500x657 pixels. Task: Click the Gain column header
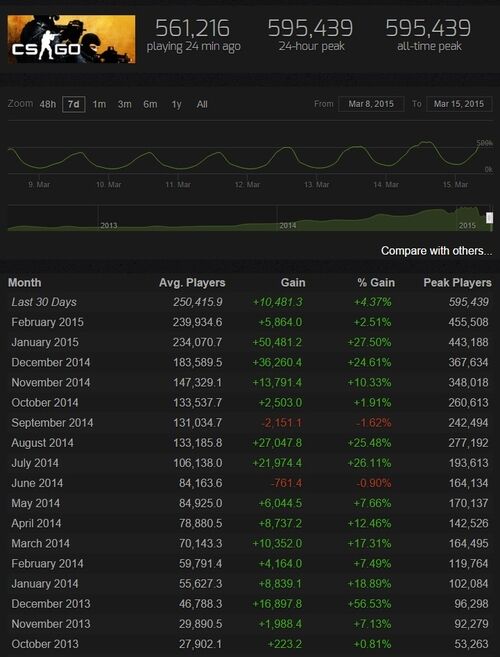click(293, 283)
